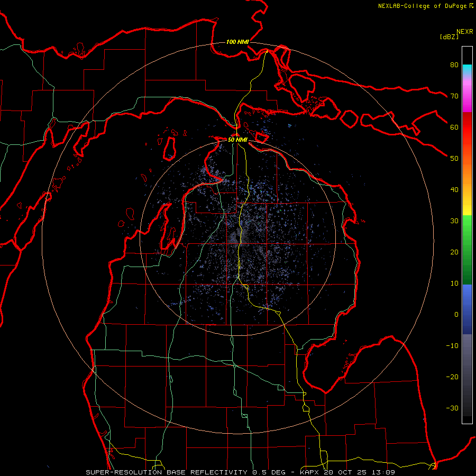Click the NEXR label above the color bar
This screenshot has height=476, width=476.
point(465,32)
